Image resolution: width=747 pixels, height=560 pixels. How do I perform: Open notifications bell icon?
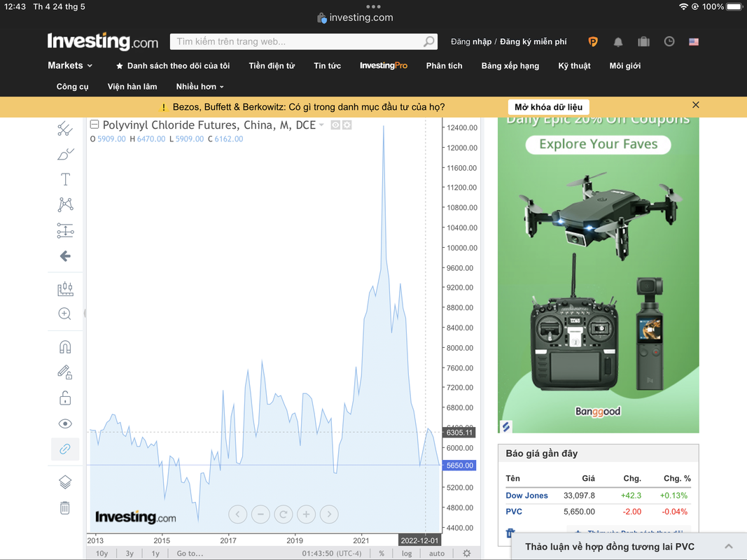[618, 42]
